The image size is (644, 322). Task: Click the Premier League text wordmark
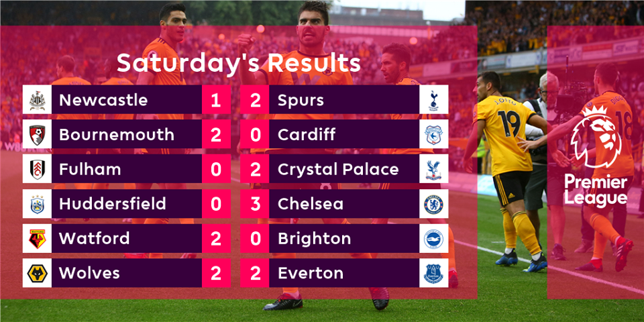(596, 190)
